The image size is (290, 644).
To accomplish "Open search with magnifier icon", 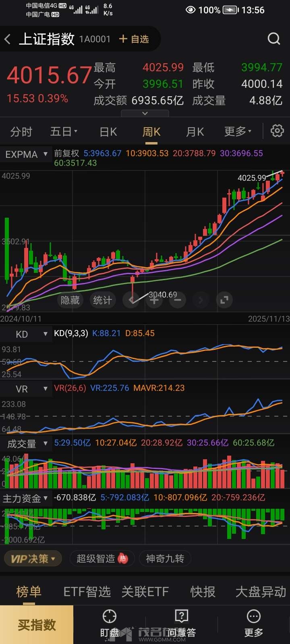I will (x=274, y=39).
